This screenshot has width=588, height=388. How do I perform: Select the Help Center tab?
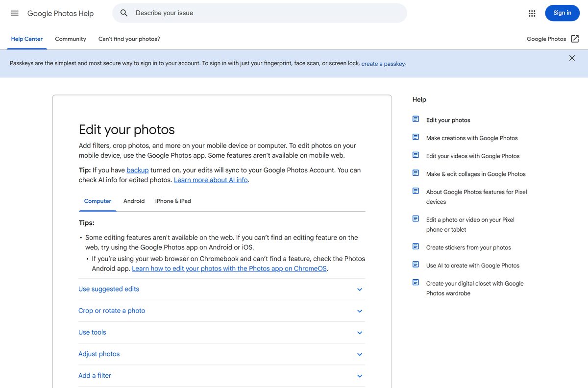coord(27,39)
